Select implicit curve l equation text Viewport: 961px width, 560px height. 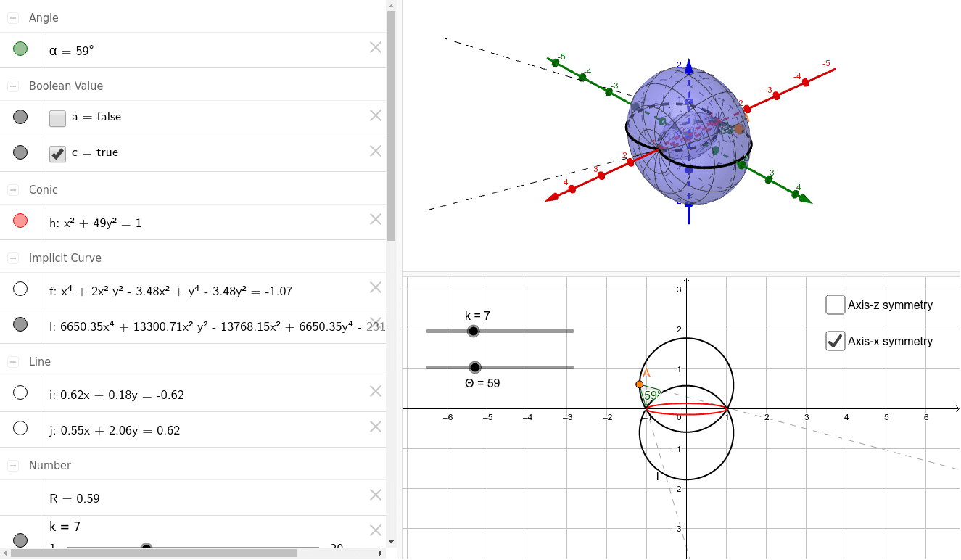click(217, 327)
